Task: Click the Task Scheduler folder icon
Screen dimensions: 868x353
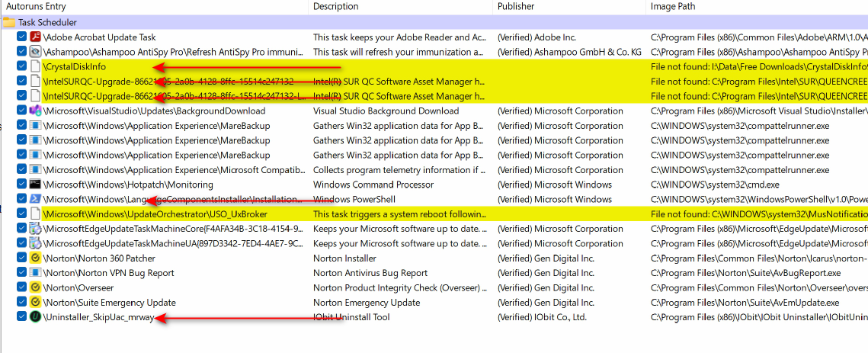Action: coord(9,23)
